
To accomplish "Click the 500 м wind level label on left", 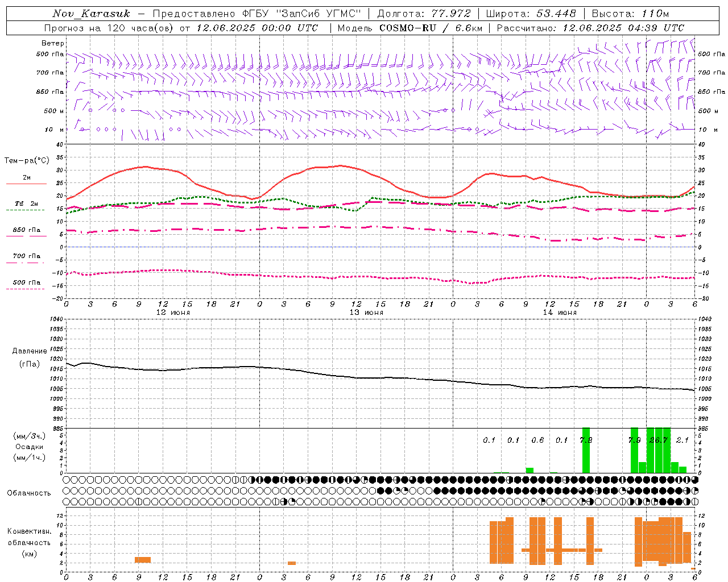I will click(54, 111).
